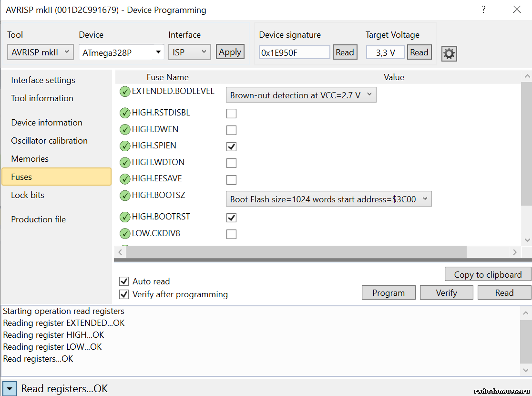Open the Brown-out detection level dropdown
The width and height of the screenshot is (532, 396).
(x=301, y=95)
